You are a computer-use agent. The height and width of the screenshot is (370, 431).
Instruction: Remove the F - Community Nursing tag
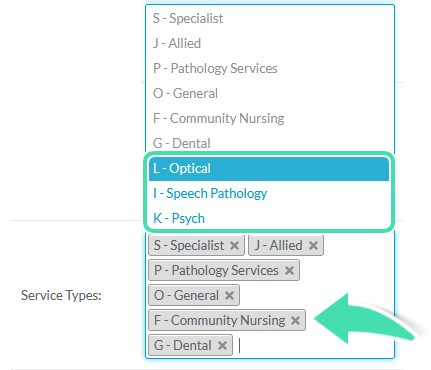point(295,320)
